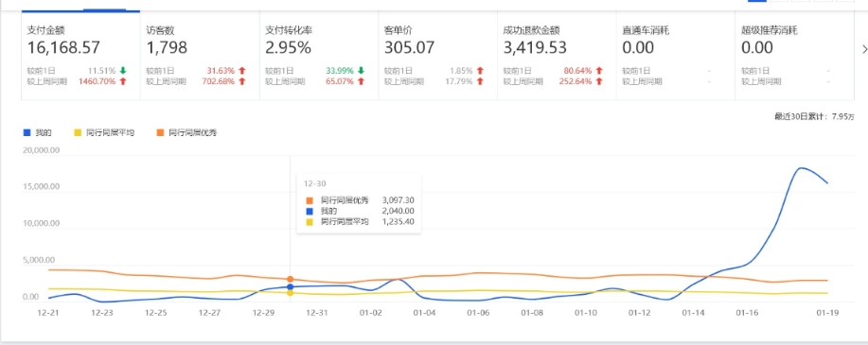Open the 客单价 metric card
The image size is (868, 345).
point(438,56)
